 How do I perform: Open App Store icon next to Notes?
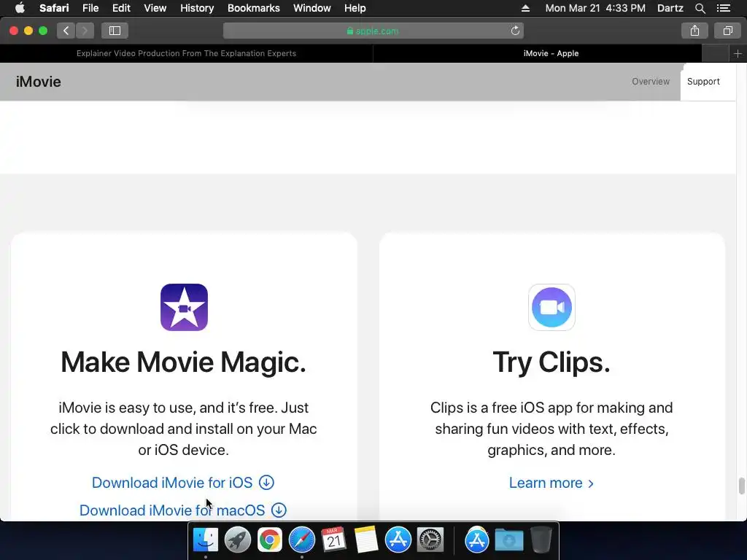pos(398,540)
